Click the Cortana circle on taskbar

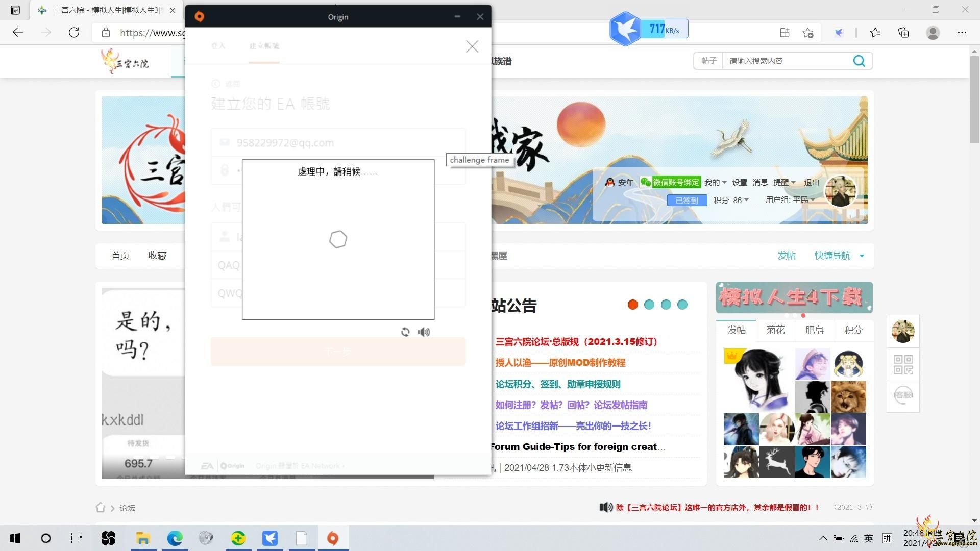(x=46, y=538)
